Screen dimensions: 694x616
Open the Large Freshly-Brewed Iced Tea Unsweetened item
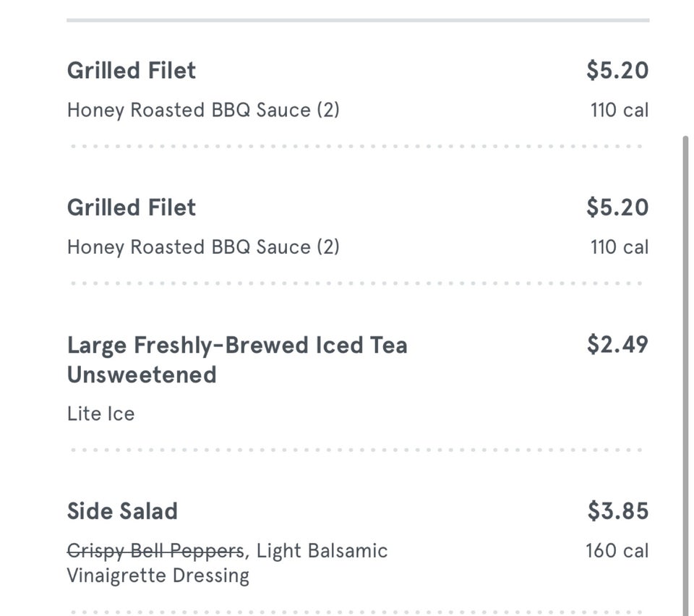click(x=236, y=359)
